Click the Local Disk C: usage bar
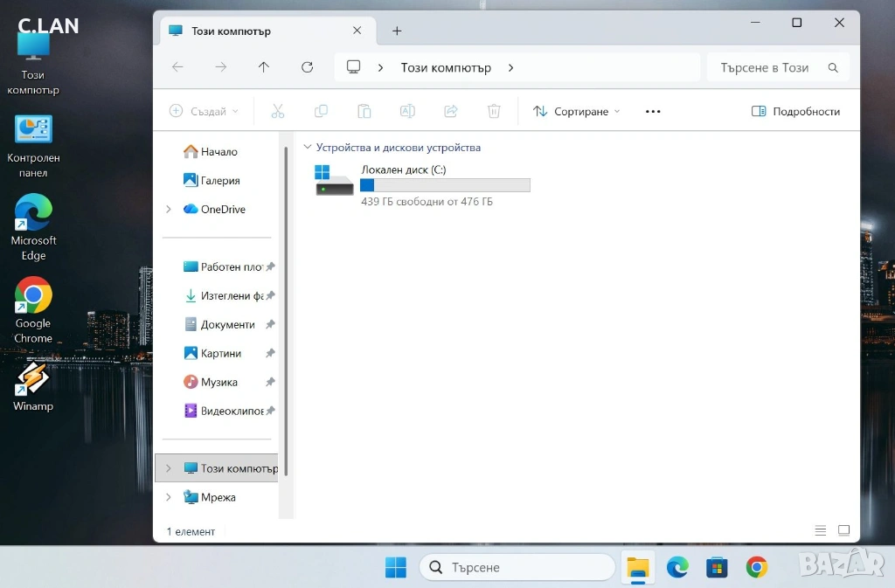895x588 pixels. pos(445,185)
